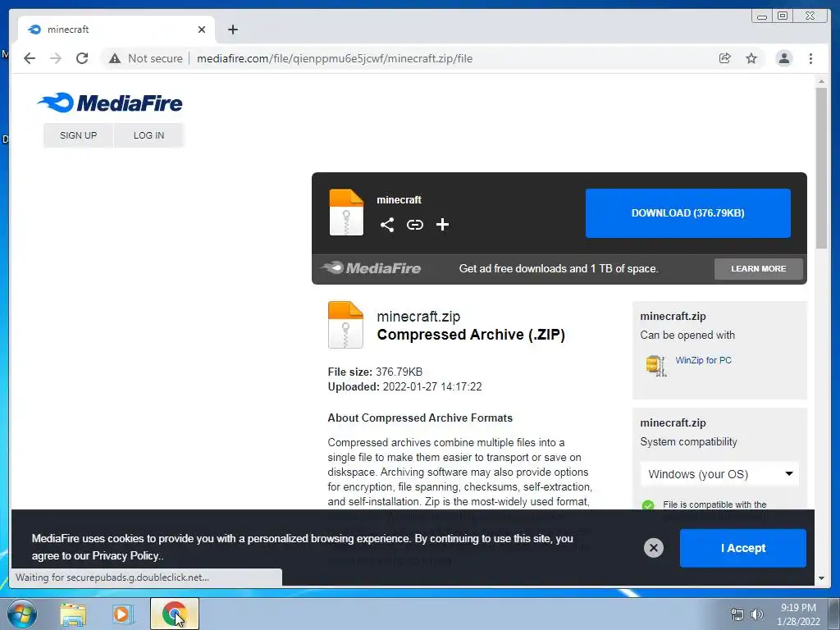Click the browser forward arrow
This screenshot has width=840, height=630.
coord(55,58)
